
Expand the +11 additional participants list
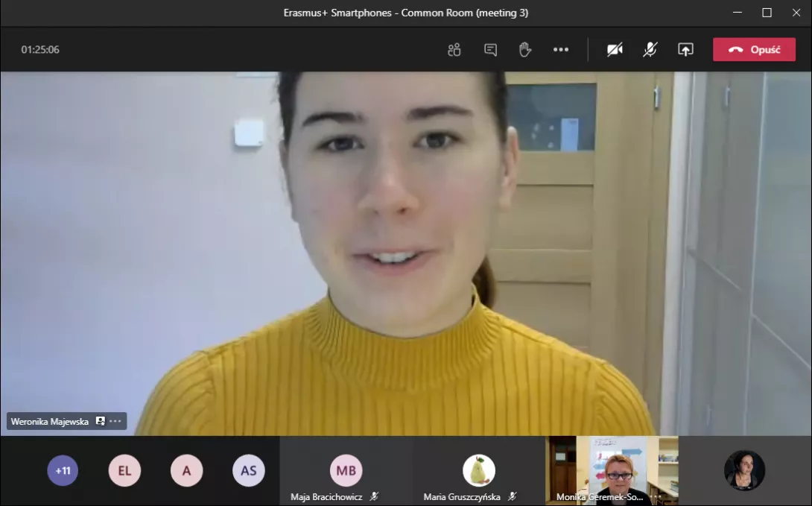point(63,471)
